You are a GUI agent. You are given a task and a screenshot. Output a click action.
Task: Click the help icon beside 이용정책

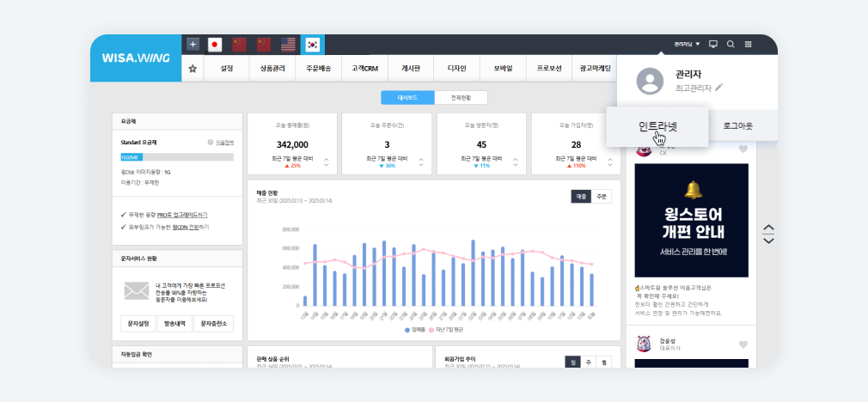pyautogui.click(x=211, y=142)
